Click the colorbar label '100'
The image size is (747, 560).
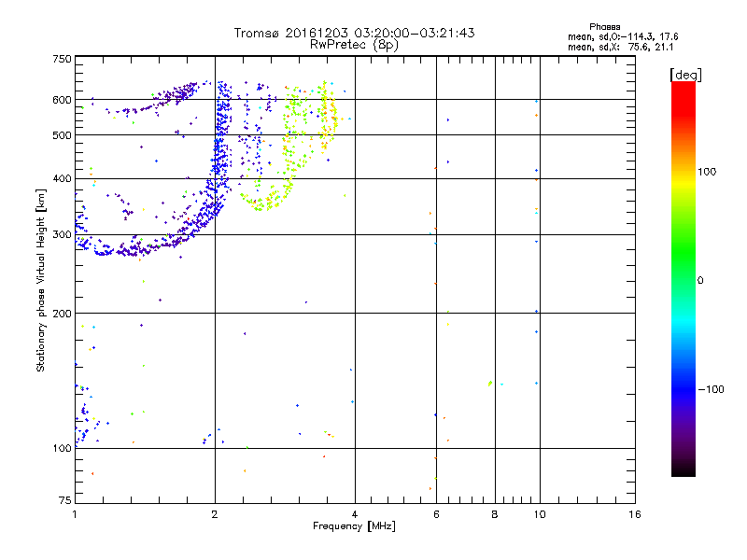point(707,172)
